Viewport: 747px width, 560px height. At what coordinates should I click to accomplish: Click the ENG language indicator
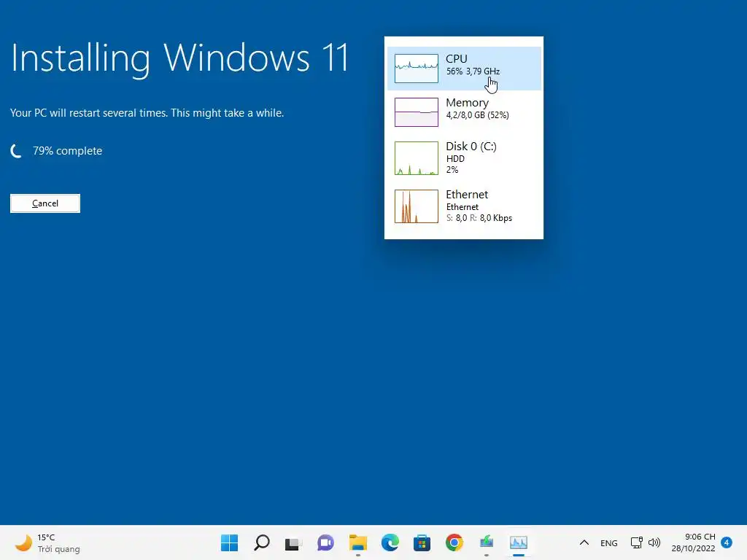[x=609, y=543]
